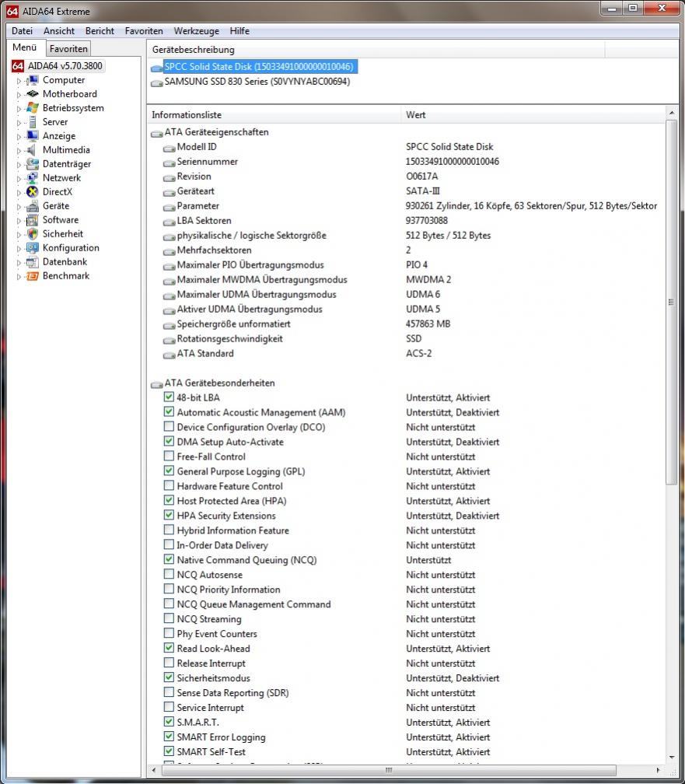
Task: Click the horizontal scrollbar left arrow
Action: (154, 770)
